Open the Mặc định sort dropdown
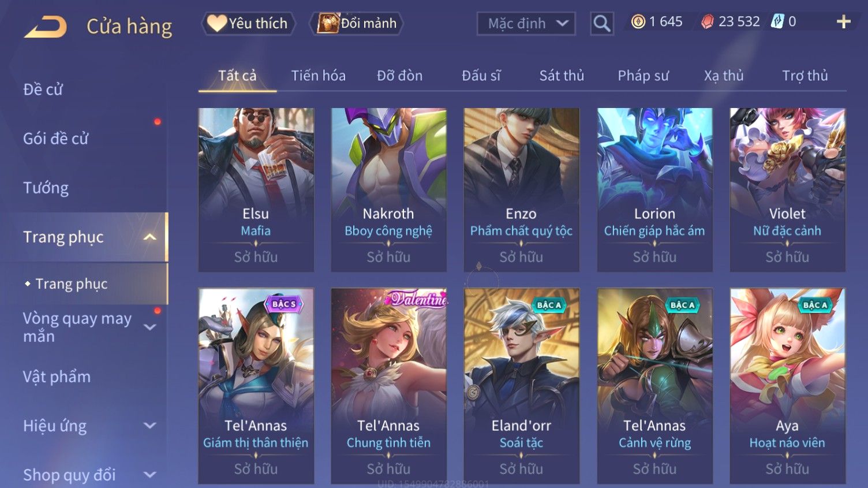The width and height of the screenshot is (868, 488). (x=526, y=24)
